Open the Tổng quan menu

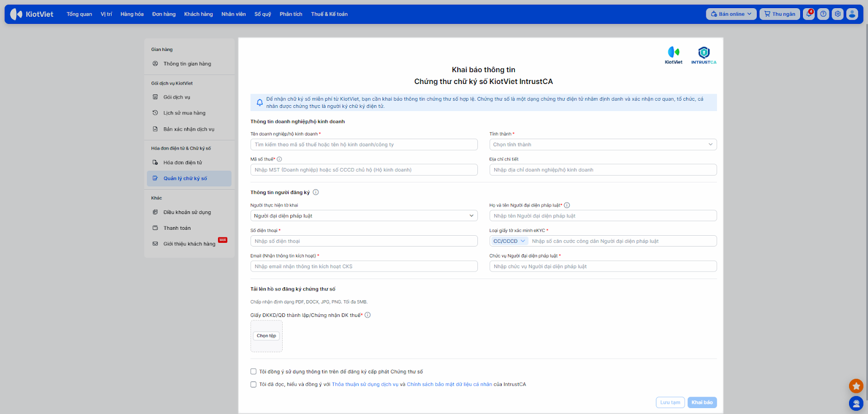click(x=79, y=14)
